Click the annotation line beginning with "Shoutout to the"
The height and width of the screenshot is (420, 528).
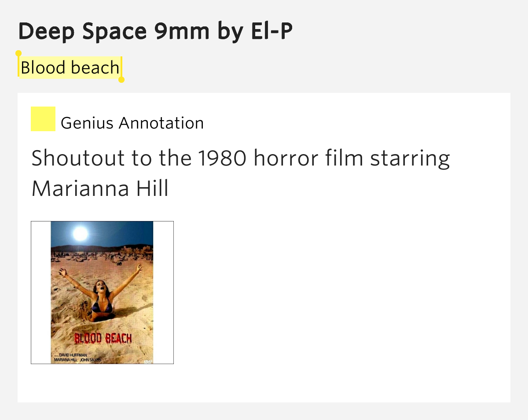click(241, 158)
